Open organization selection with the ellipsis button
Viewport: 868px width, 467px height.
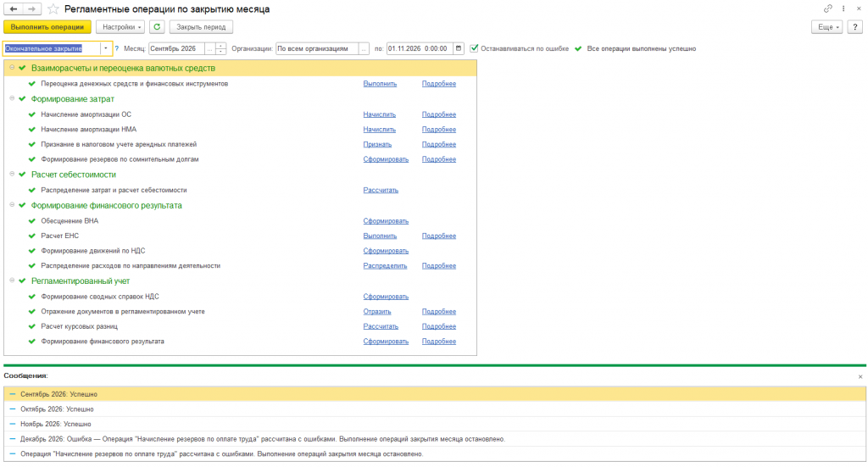click(364, 48)
